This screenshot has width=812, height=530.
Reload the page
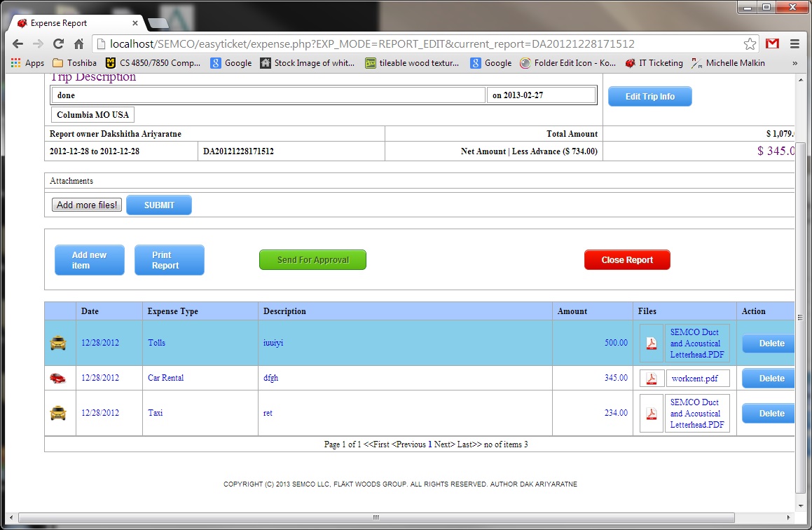click(59, 43)
